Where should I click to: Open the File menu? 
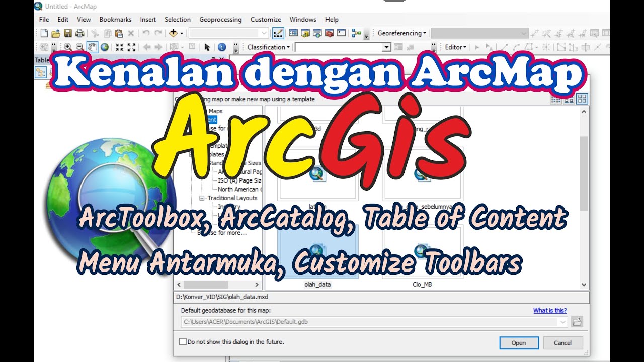44,20
